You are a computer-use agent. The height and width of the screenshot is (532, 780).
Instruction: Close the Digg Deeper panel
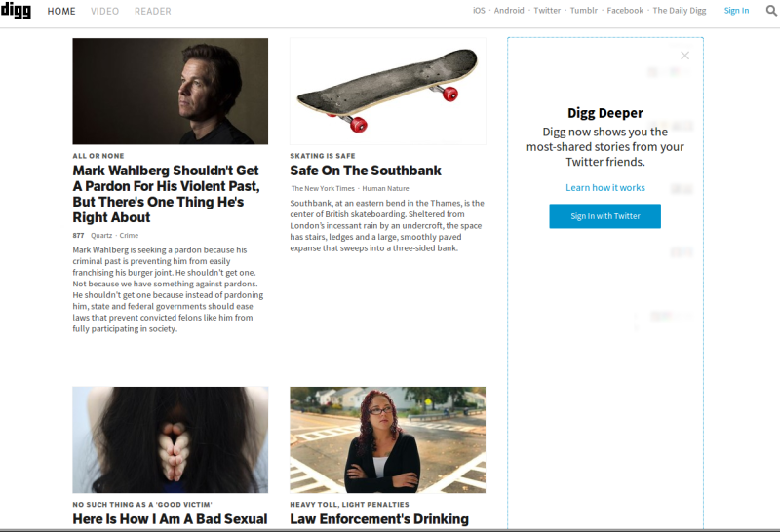coord(685,56)
